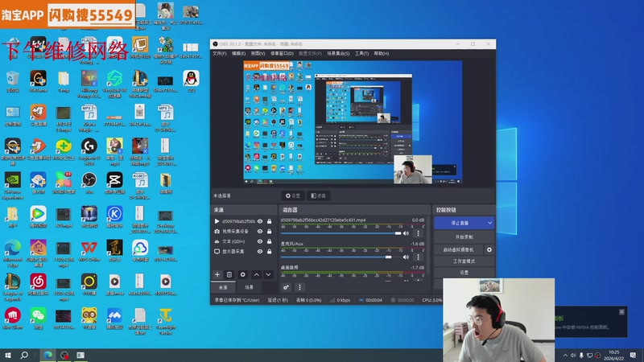Open the obs desktop shortcut
The height and width of the screenshot is (362, 644).
89,183
